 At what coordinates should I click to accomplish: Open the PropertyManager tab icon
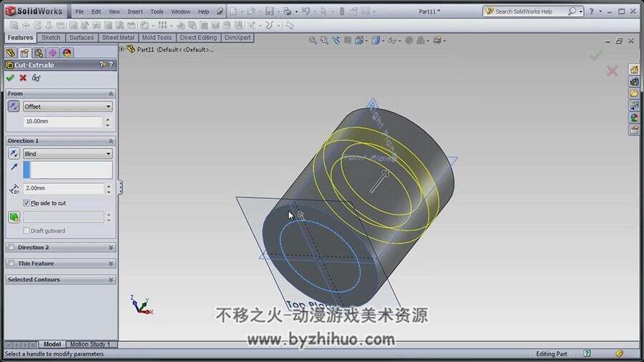point(24,52)
